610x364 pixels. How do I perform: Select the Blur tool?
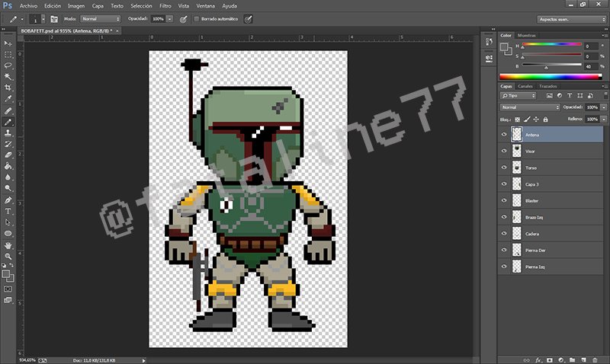(8, 177)
